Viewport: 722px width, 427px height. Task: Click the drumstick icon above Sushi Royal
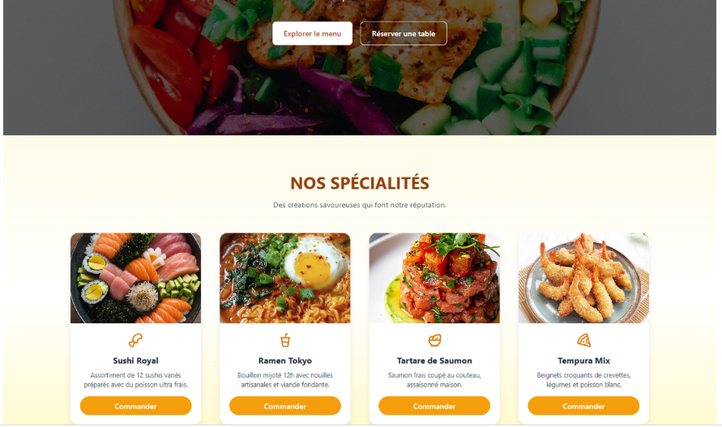click(135, 340)
